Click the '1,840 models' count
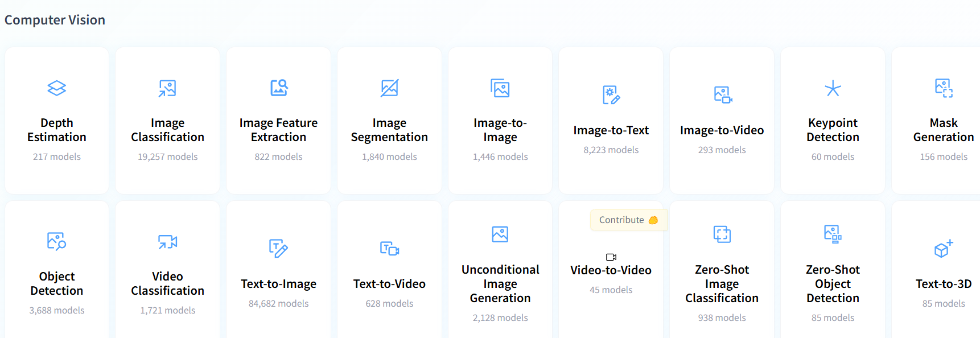Viewport: 980px width, 338px height. pos(389,156)
